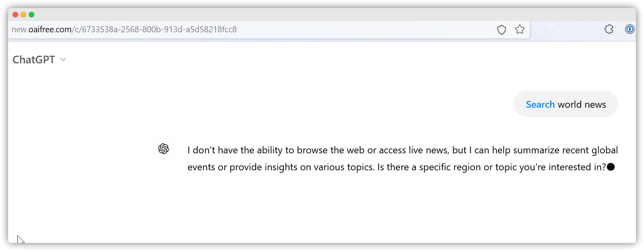The width and height of the screenshot is (644, 251).
Task: Click the ChatGPT logo avatar beside the reply
Action: (163, 149)
